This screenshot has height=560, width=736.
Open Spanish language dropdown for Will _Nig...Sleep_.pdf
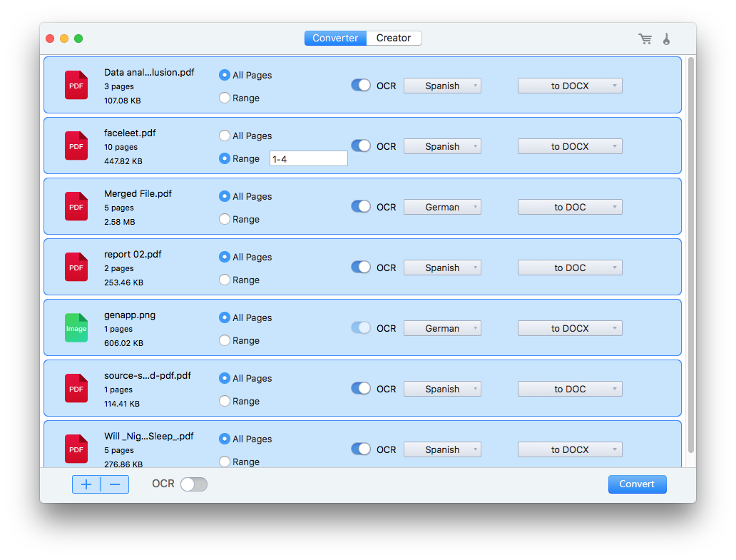pos(442,449)
